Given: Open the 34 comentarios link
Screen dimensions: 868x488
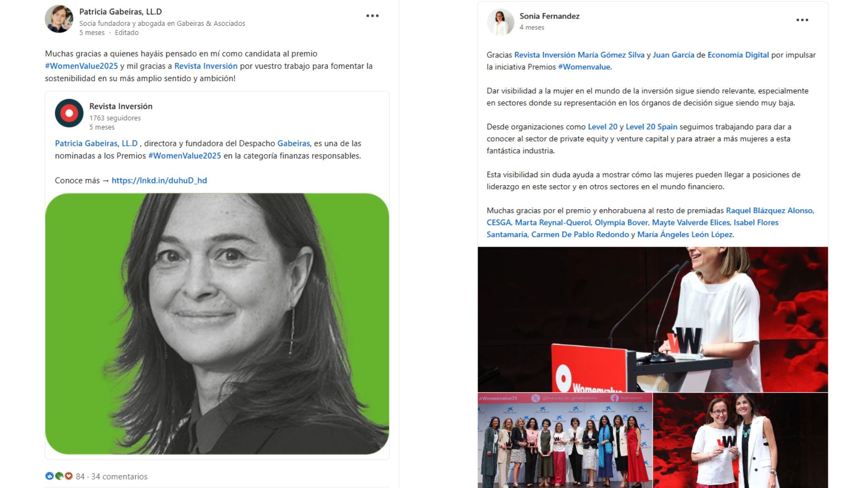Looking at the screenshot, I should (119, 476).
